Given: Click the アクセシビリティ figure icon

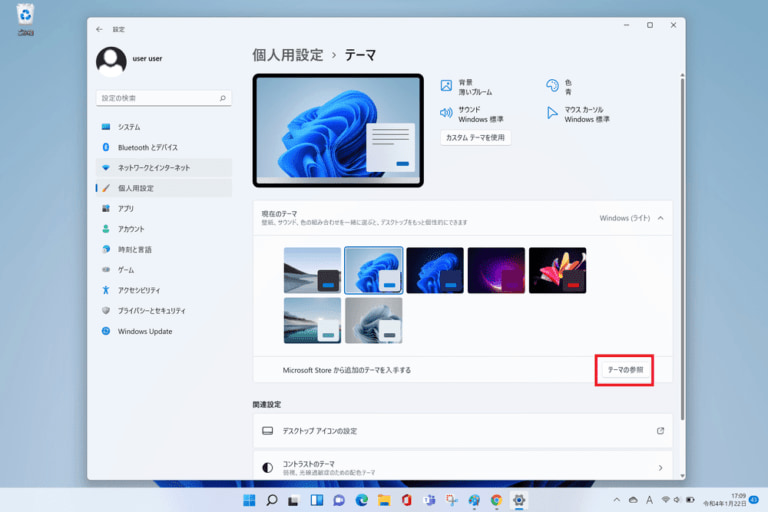Looking at the screenshot, I should (x=106, y=290).
